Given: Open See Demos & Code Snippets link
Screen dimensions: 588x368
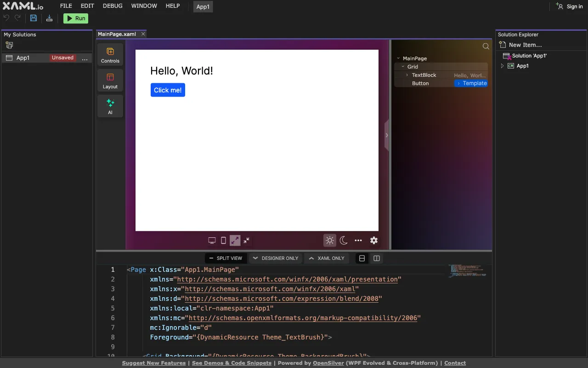Looking at the screenshot, I should tap(232, 363).
